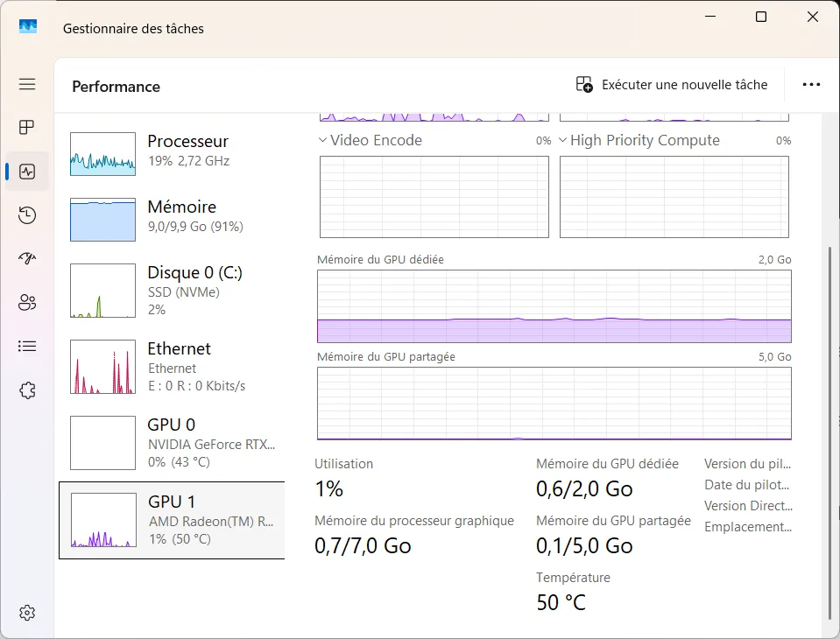This screenshot has height=639, width=840.
Task: Click the run new task icon
Action: tap(584, 85)
